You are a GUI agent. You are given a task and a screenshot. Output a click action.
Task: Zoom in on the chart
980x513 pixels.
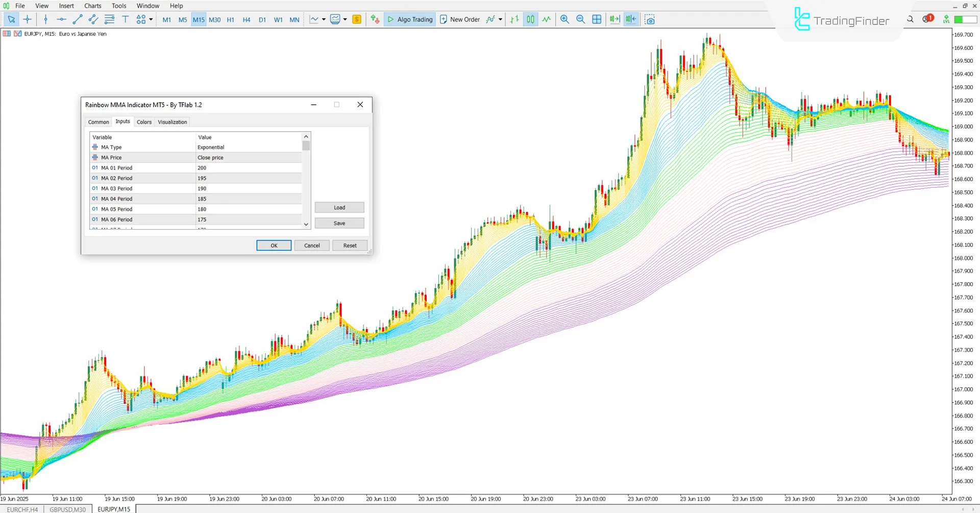564,19
